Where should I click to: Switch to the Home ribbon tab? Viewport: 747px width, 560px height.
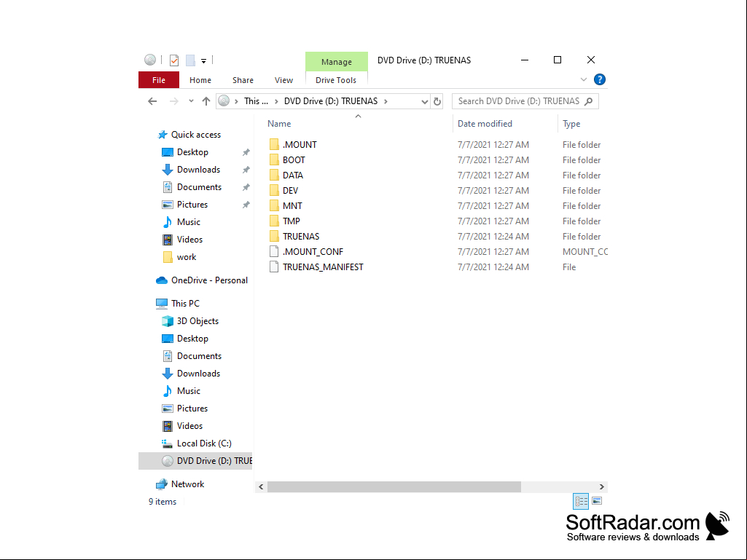click(200, 80)
